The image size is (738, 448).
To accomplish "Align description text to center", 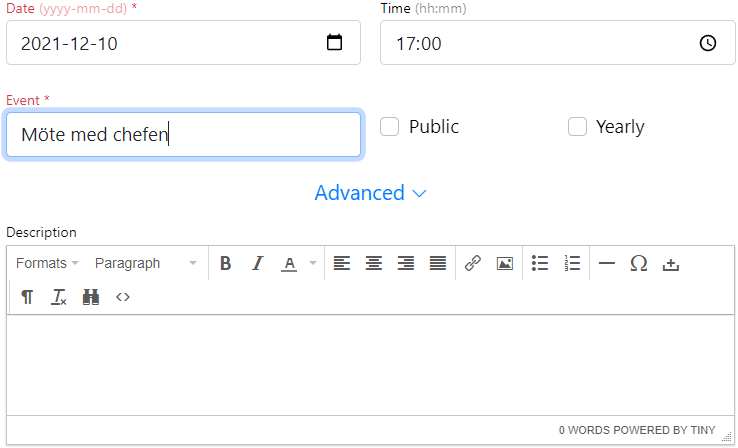I will click(374, 263).
